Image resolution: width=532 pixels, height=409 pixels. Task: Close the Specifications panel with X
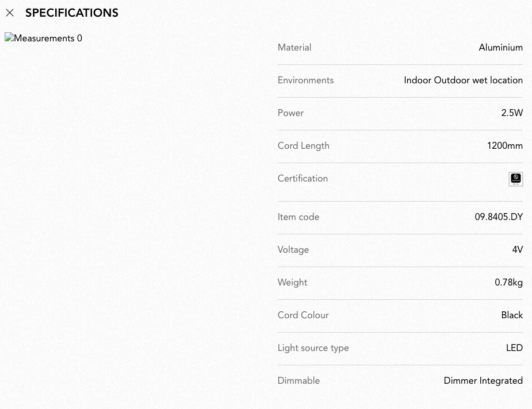(10, 13)
